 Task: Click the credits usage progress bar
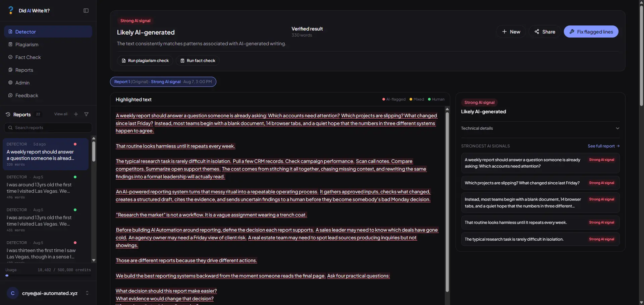pyautogui.click(x=48, y=276)
